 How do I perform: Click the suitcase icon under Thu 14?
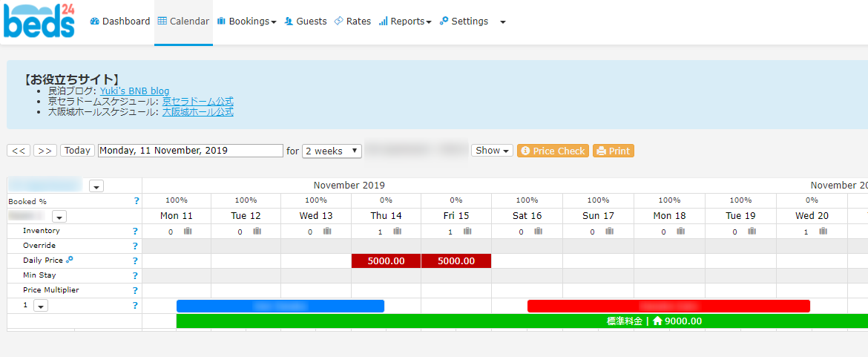point(398,232)
